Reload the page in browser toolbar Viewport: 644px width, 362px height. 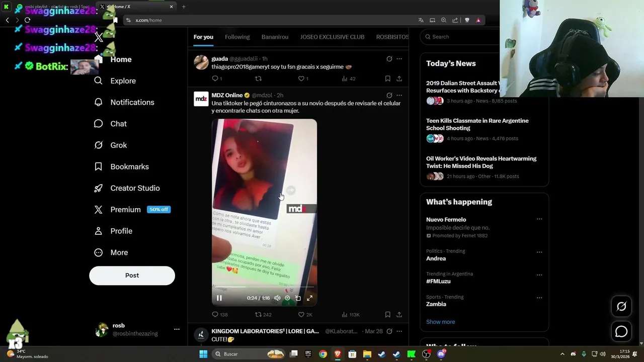(27, 20)
